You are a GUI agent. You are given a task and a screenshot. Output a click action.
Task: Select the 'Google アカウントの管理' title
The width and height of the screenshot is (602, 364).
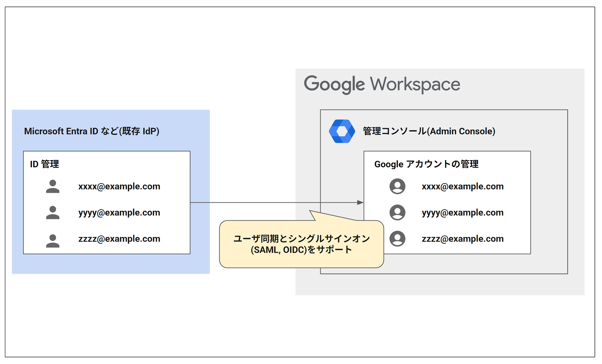[426, 164]
